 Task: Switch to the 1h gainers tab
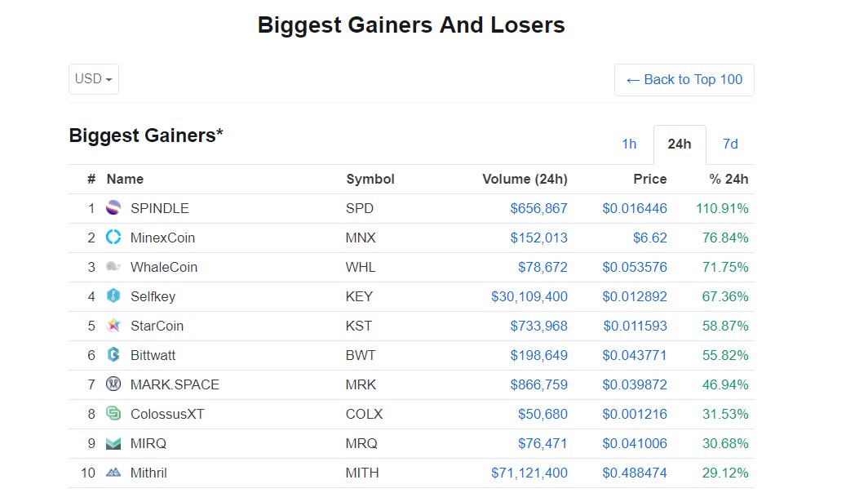coord(629,144)
